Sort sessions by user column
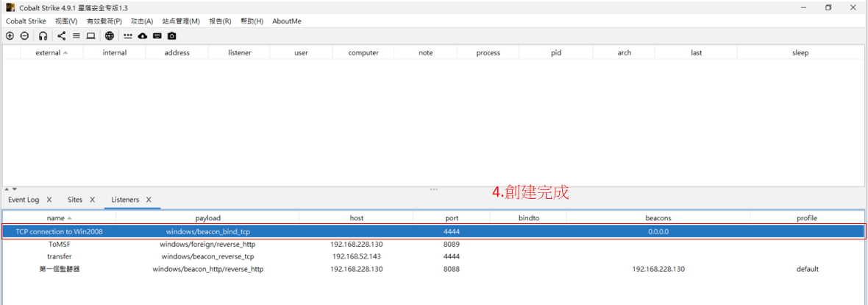The height and width of the screenshot is (305, 868). [x=301, y=53]
